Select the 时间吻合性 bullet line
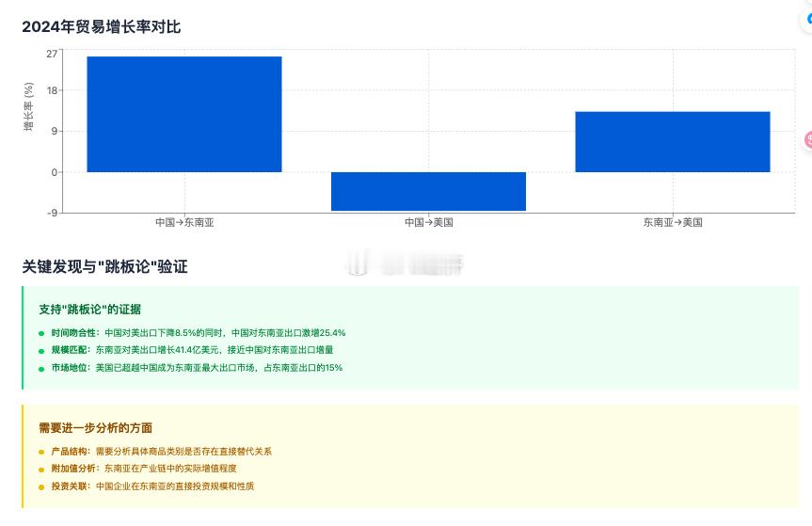Viewport: 812px width, 526px height. pos(192,333)
